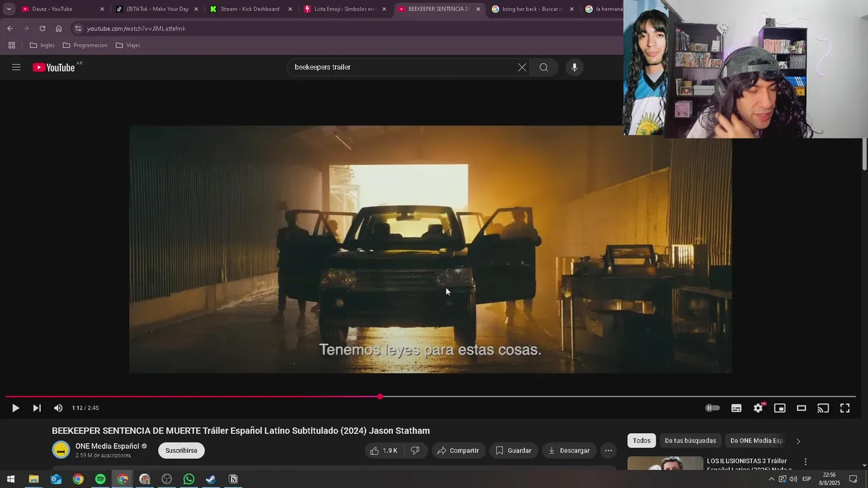
Task: Go to the YouTube home logo
Action: pyautogui.click(x=54, y=67)
